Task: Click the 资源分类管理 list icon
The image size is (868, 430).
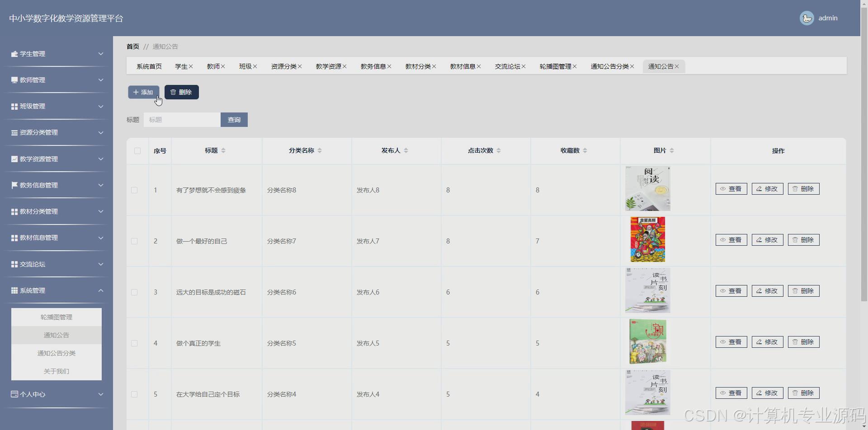Action: click(x=14, y=132)
